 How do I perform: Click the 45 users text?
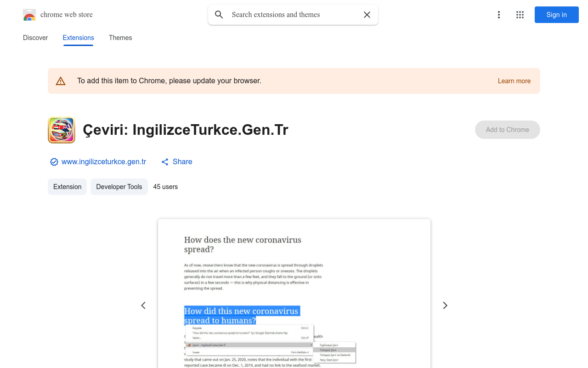165,187
